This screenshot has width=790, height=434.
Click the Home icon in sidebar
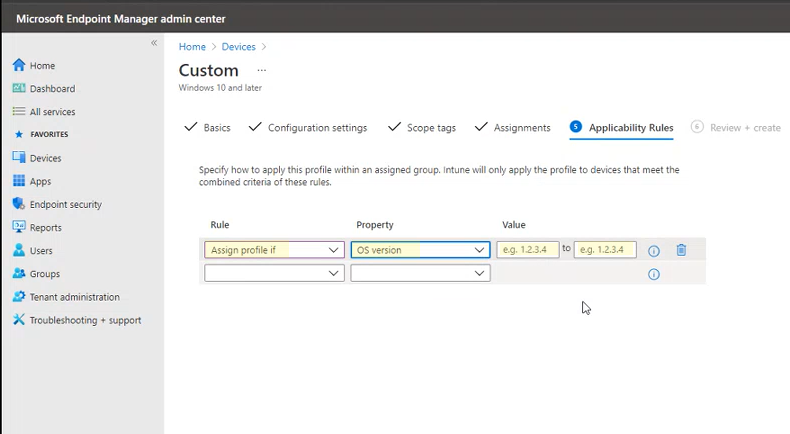[18, 66]
